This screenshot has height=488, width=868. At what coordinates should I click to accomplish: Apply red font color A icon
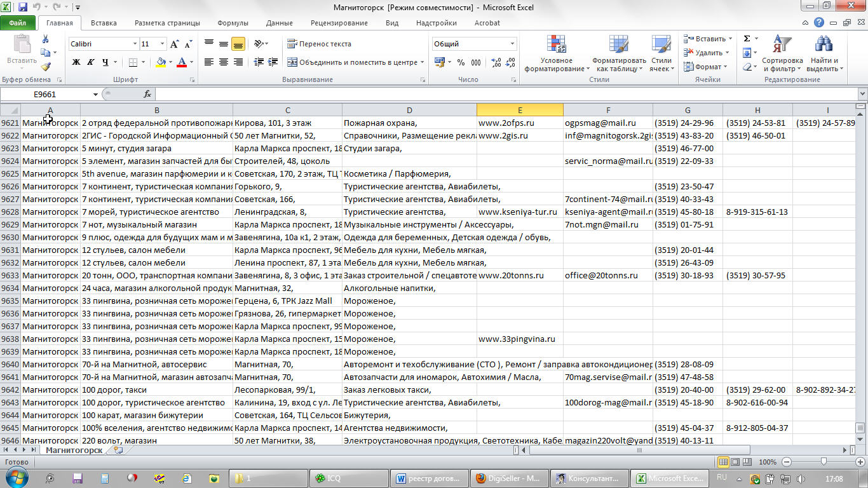[182, 62]
